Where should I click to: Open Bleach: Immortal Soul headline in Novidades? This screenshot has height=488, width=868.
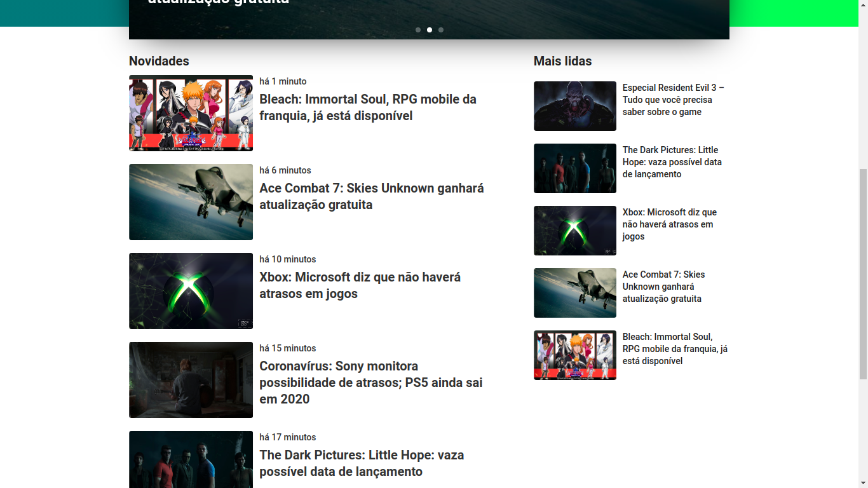[x=368, y=107]
